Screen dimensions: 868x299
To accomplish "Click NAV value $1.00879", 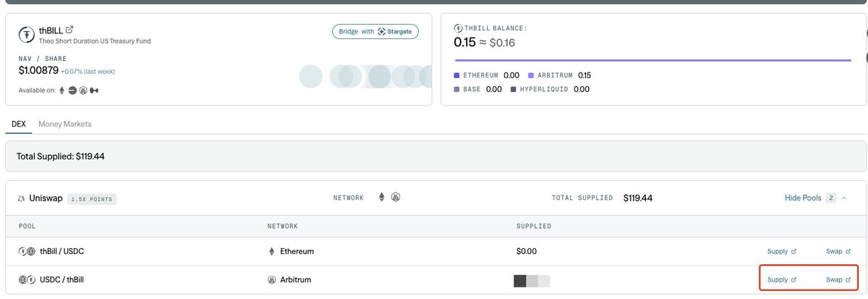I will (38, 71).
